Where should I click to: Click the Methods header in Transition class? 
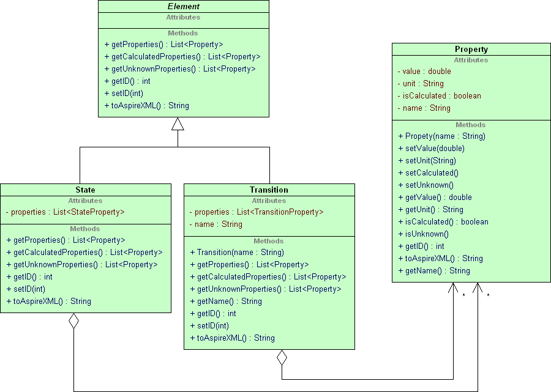269,241
